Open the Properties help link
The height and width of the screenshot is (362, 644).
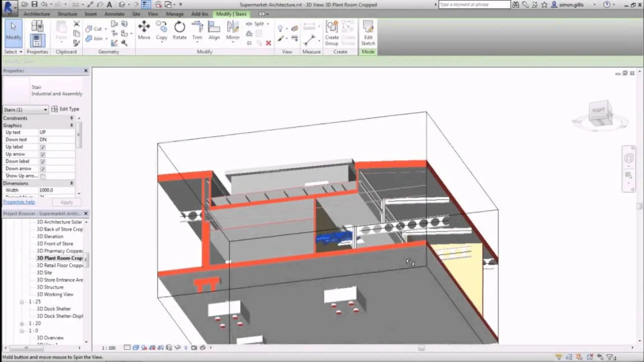click(19, 202)
